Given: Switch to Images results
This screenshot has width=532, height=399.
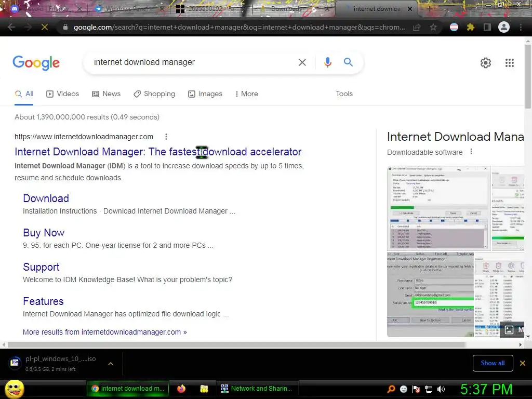Looking at the screenshot, I should 205,94.
